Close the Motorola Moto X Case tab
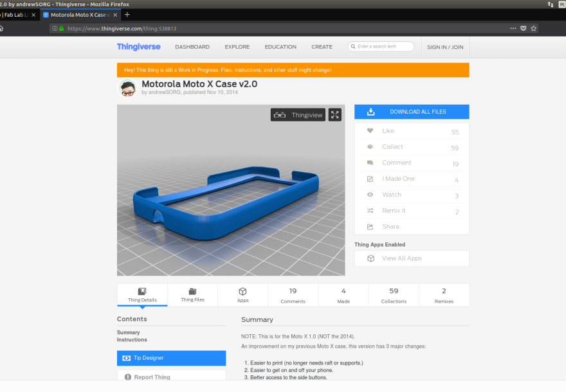 [x=115, y=15]
